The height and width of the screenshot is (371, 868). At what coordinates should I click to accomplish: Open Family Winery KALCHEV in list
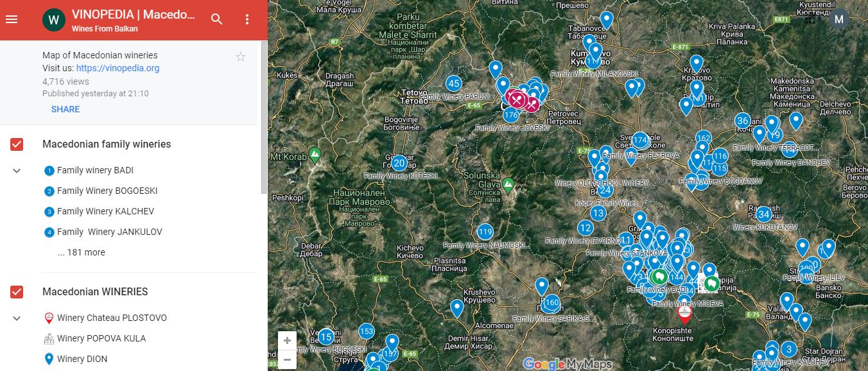[105, 211]
